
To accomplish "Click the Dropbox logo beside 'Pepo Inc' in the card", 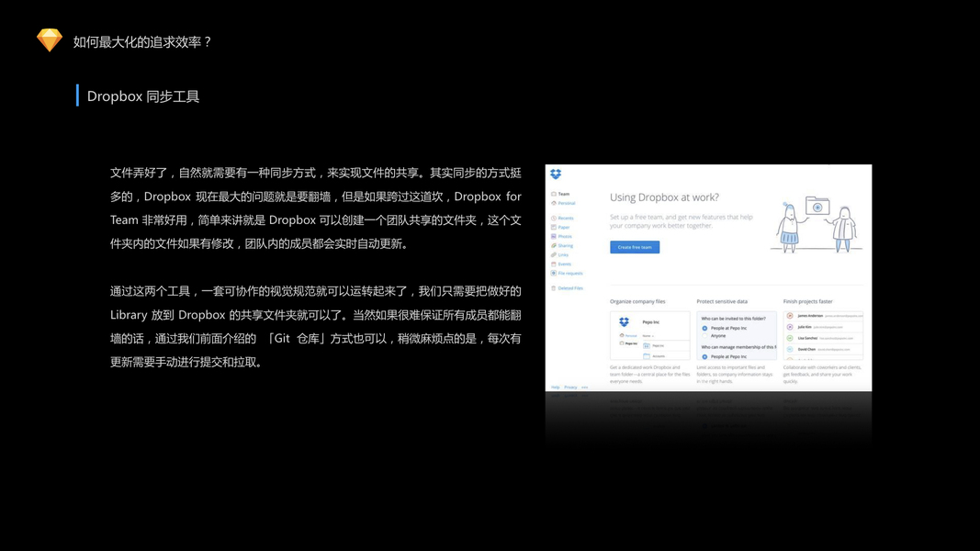I will (x=624, y=321).
